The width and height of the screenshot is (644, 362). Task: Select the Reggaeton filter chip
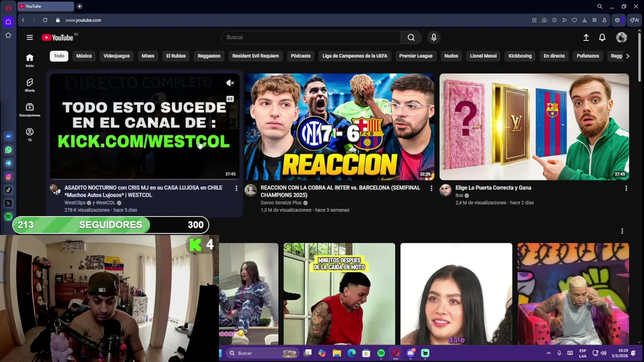(x=209, y=56)
